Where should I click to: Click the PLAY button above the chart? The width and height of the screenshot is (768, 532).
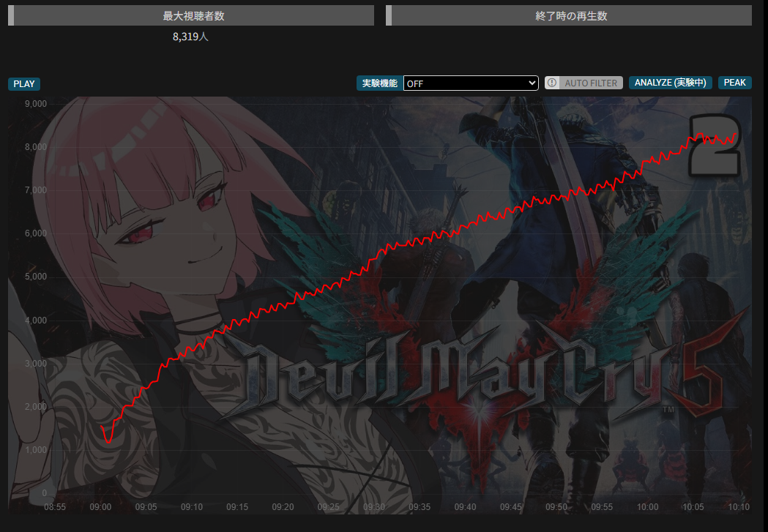[x=24, y=83]
